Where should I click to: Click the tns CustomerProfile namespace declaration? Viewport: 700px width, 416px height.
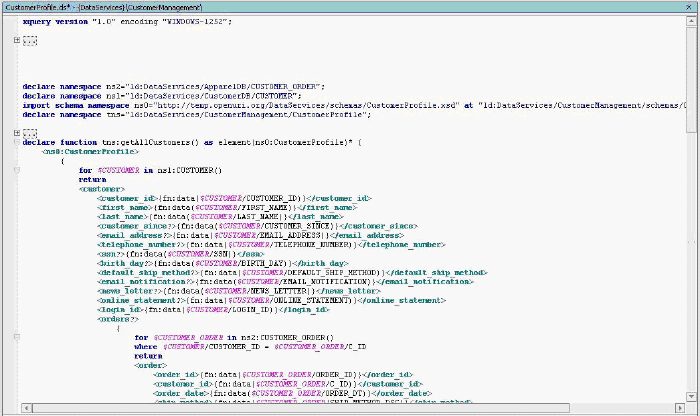197,115
